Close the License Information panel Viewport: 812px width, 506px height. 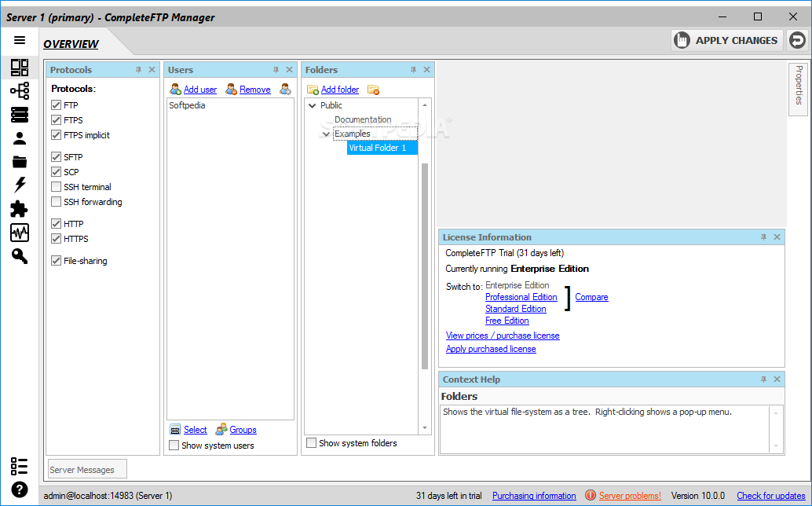point(777,236)
